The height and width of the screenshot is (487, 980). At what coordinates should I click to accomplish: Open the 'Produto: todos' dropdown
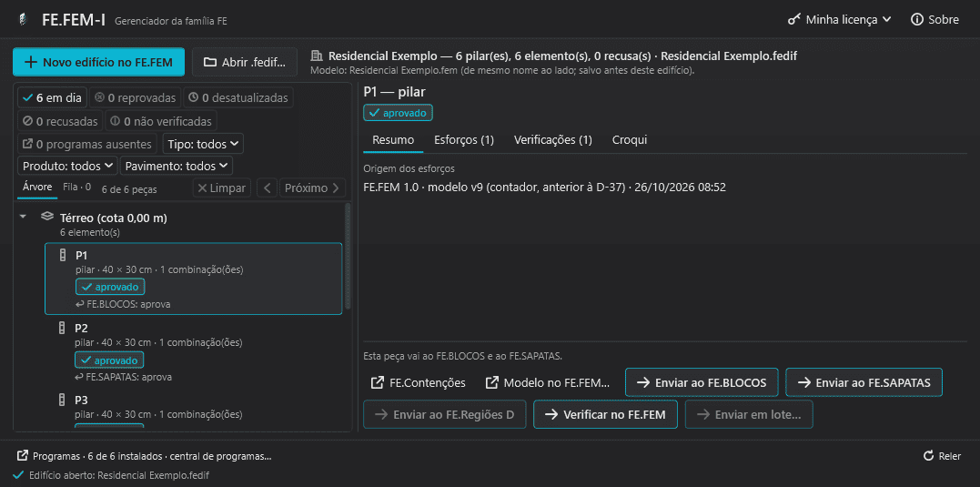coord(67,166)
